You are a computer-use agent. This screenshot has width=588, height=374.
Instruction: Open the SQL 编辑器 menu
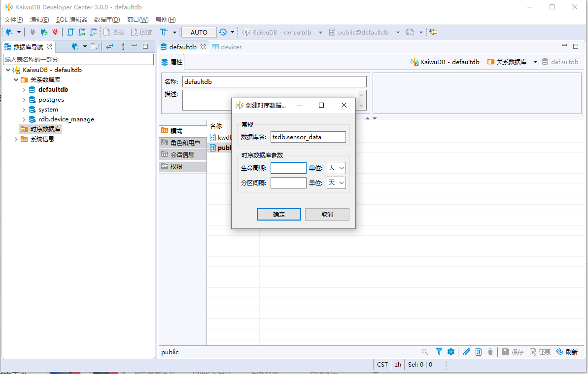tap(71, 20)
